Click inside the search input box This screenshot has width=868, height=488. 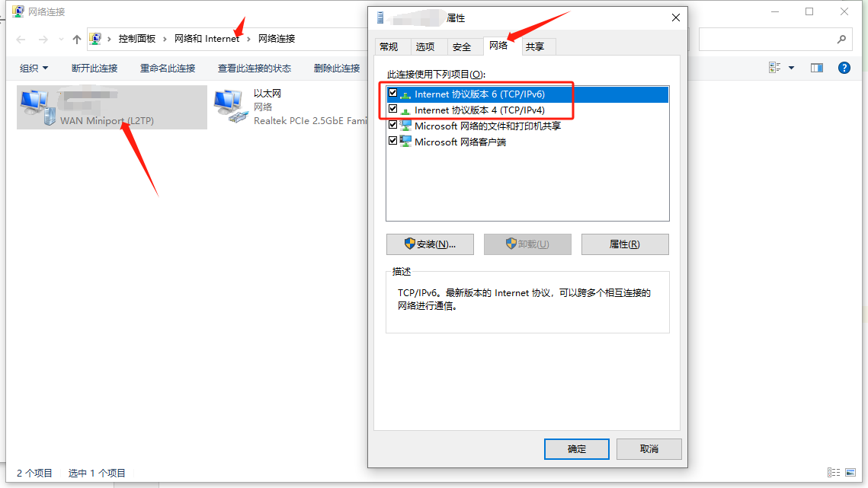tap(767, 39)
